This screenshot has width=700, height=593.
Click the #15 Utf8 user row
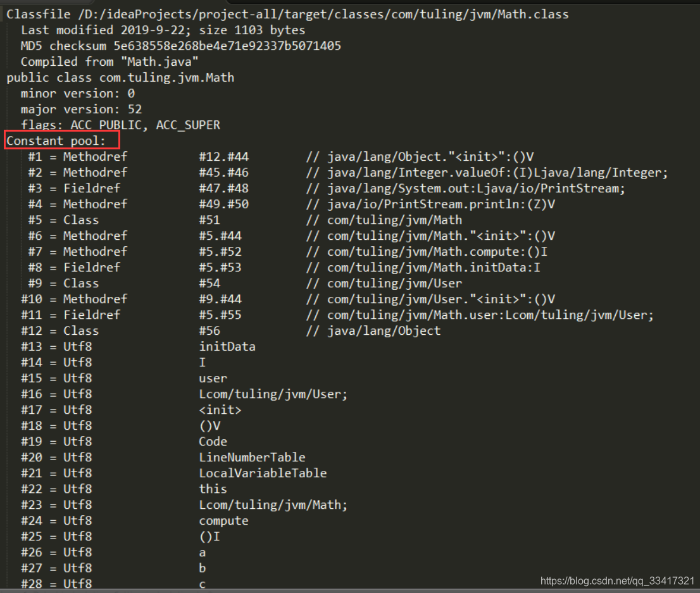click(123, 378)
